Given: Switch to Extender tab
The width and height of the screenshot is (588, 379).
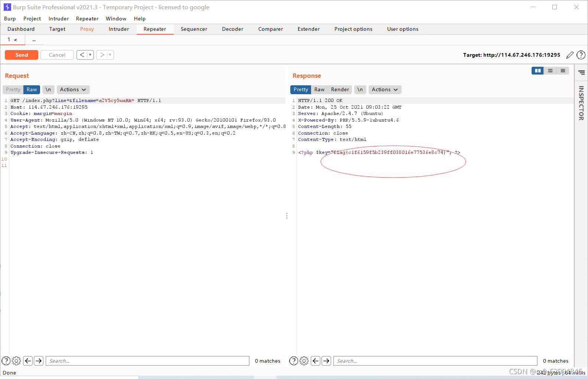Looking at the screenshot, I should [308, 29].
